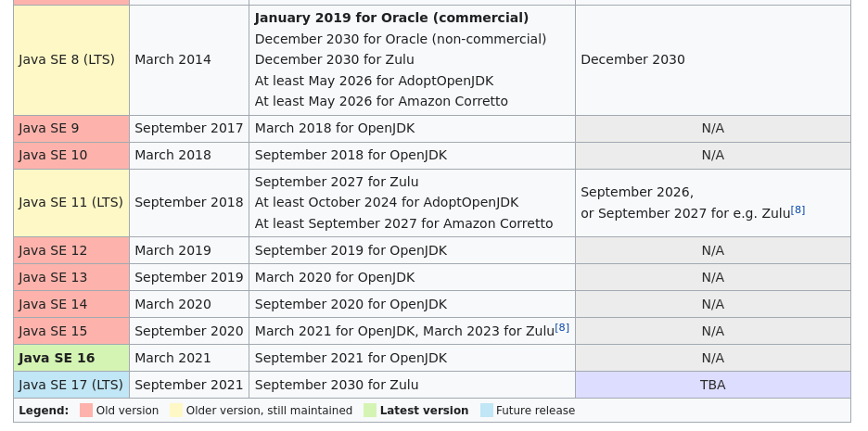Select the Java SE 9 cell
868x431 pixels.
tap(71, 128)
